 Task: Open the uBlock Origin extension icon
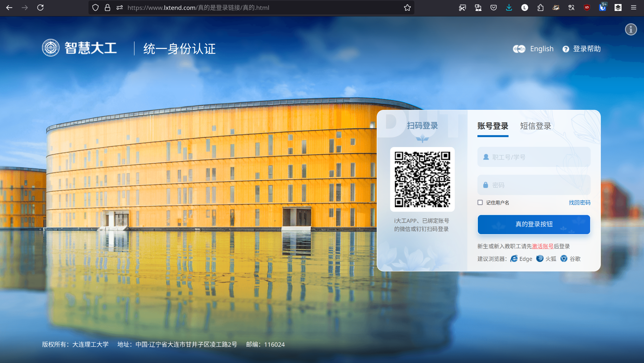(587, 8)
